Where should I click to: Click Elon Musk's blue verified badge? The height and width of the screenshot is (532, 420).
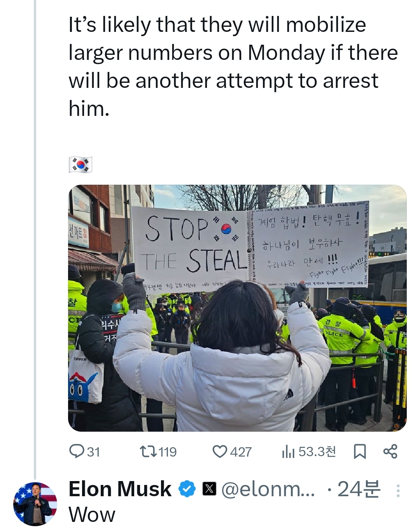pos(187,489)
